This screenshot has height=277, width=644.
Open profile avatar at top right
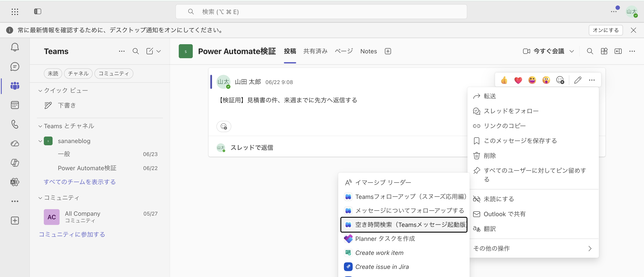point(632,12)
